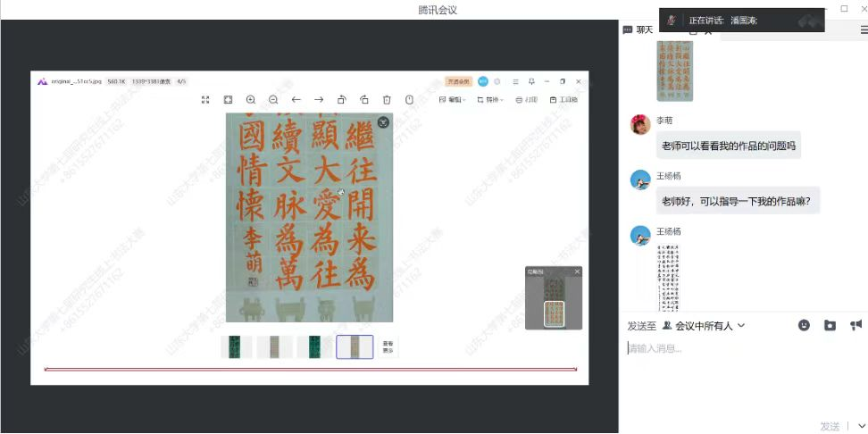The width and height of the screenshot is (868, 434).
Task: Click the 打印 print button
Action: click(527, 100)
